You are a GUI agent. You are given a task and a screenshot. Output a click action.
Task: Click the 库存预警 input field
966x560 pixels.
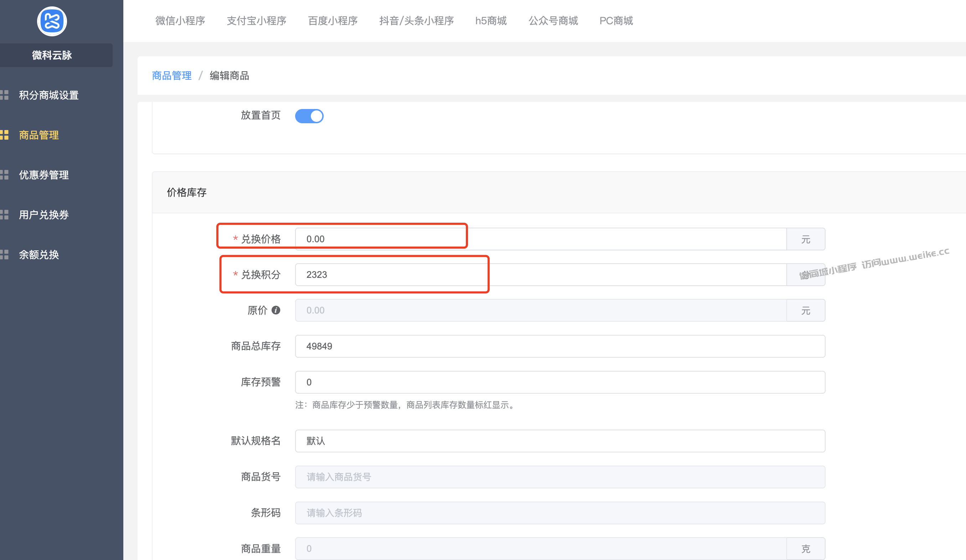click(x=560, y=382)
